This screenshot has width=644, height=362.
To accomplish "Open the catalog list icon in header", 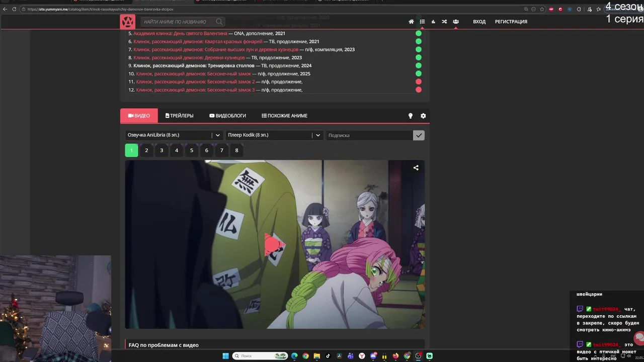I will click(422, 22).
